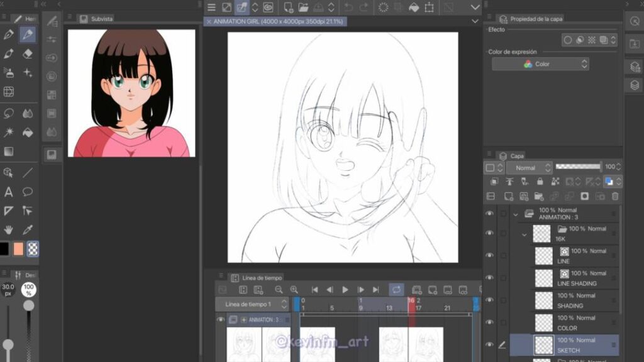644x362 pixels.
Task: Click the Undo arrow in top toolbar
Action: pyautogui.click(x=348, y=8)
